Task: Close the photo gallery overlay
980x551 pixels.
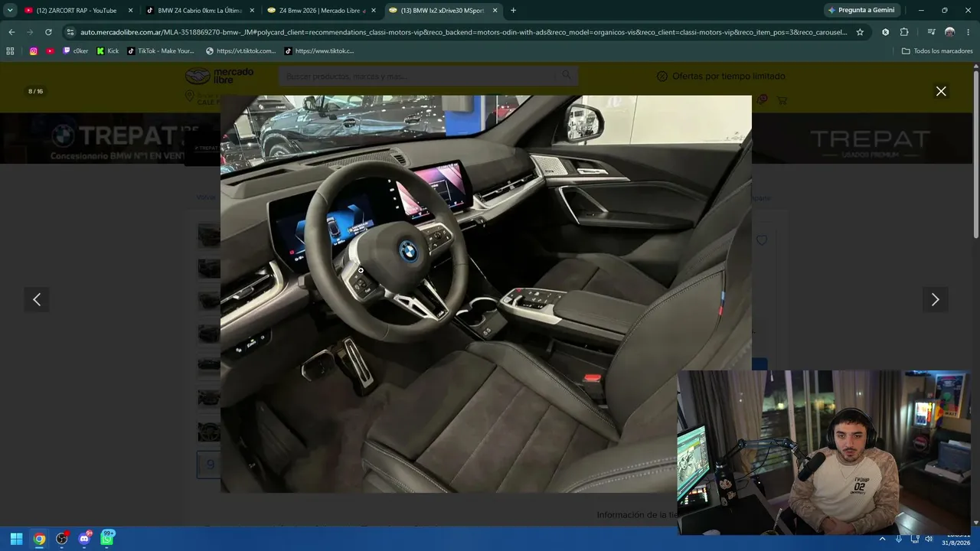Action: tap(941, 91)
